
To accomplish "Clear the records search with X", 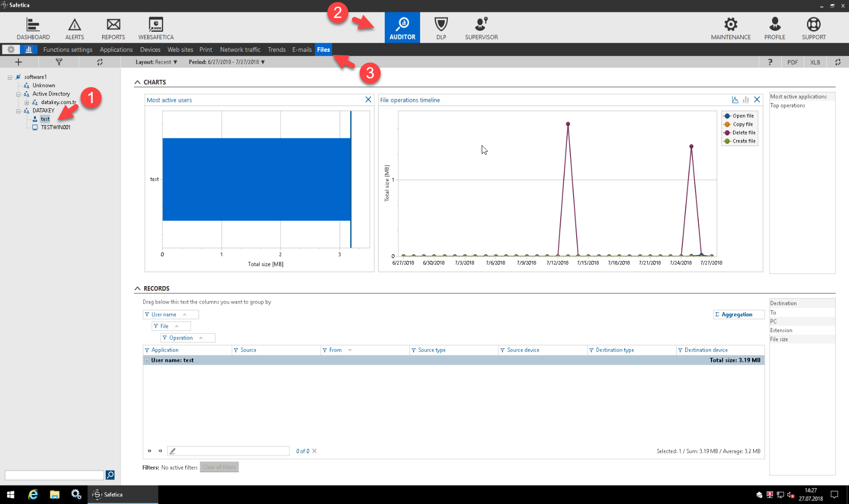I will click(314, 451).
